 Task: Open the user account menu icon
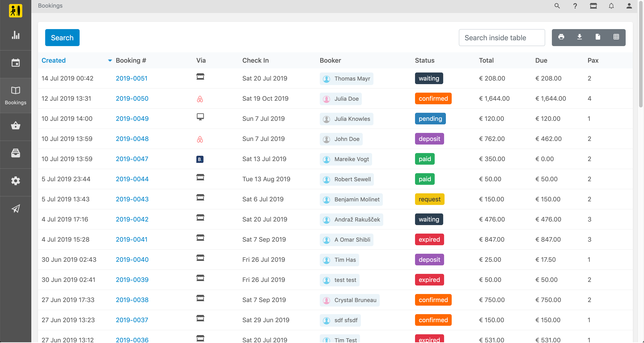coord(629,6)
